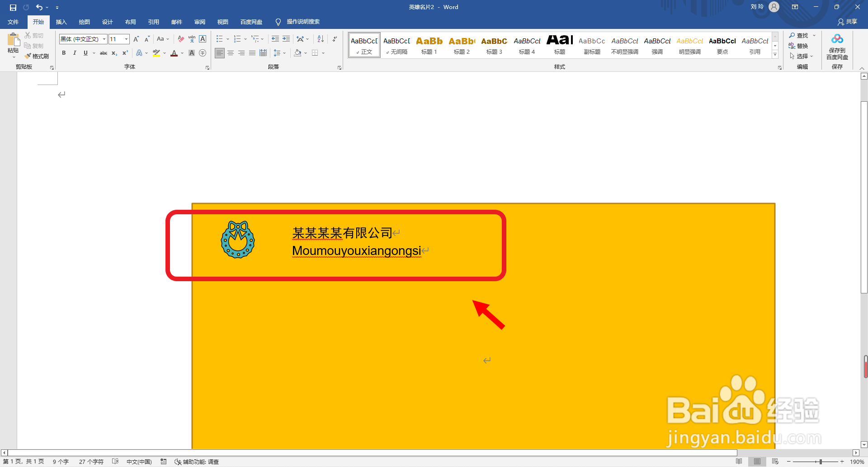The image size is (868, 467).
Task: Click the Find (查找) magnifier button
Action: coord(799,35)
